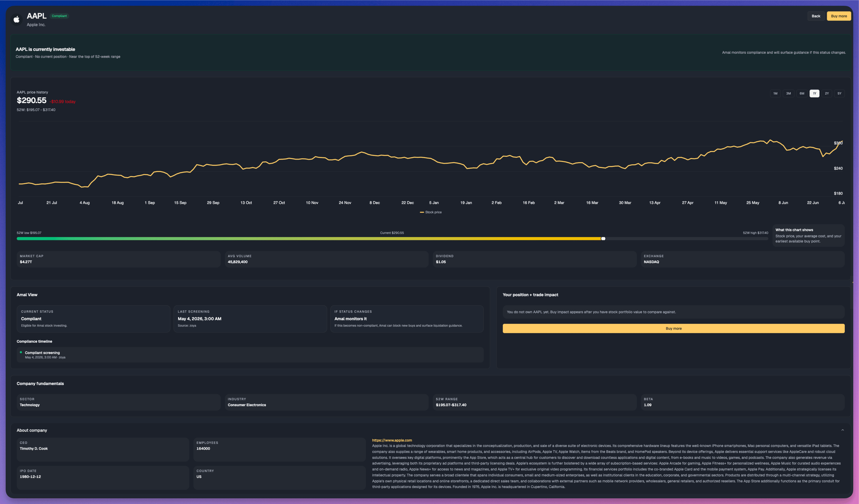The image size is (859, 504).
Task: Switch to 2Y price history
Action: coord(827,93)
